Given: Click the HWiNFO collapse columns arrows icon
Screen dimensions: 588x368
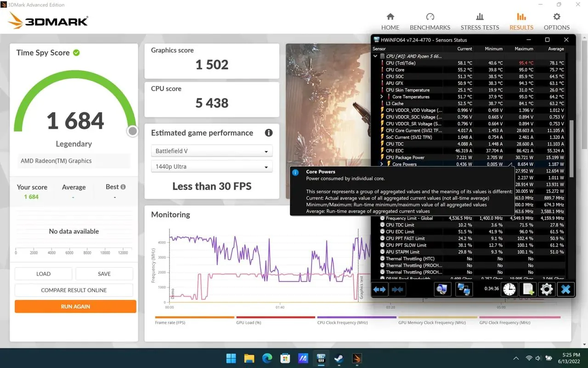Looking at the screenshot, I should coord(397,289).
